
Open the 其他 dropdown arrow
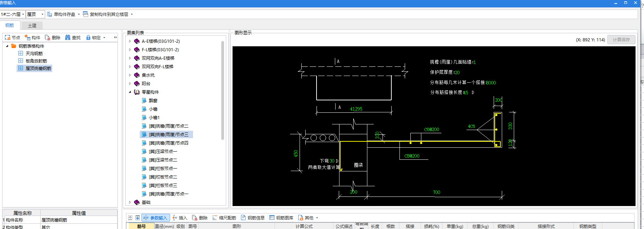point(317,218)
